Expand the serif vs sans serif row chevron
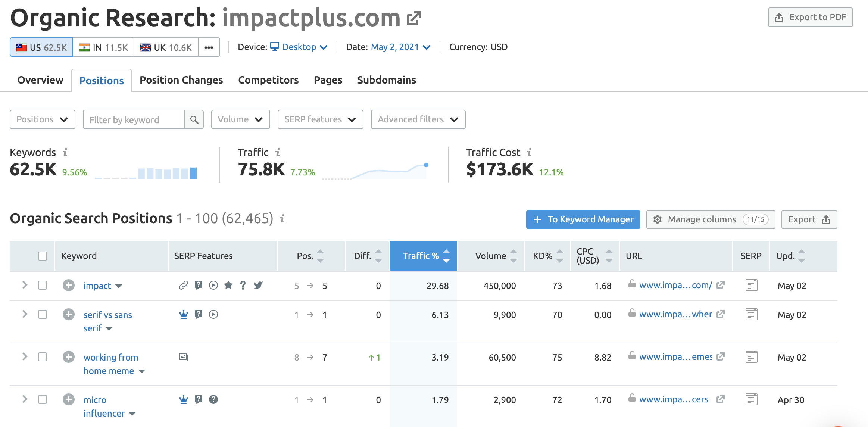The width and height of the screenshot is (868, 427). pos(25,314)
